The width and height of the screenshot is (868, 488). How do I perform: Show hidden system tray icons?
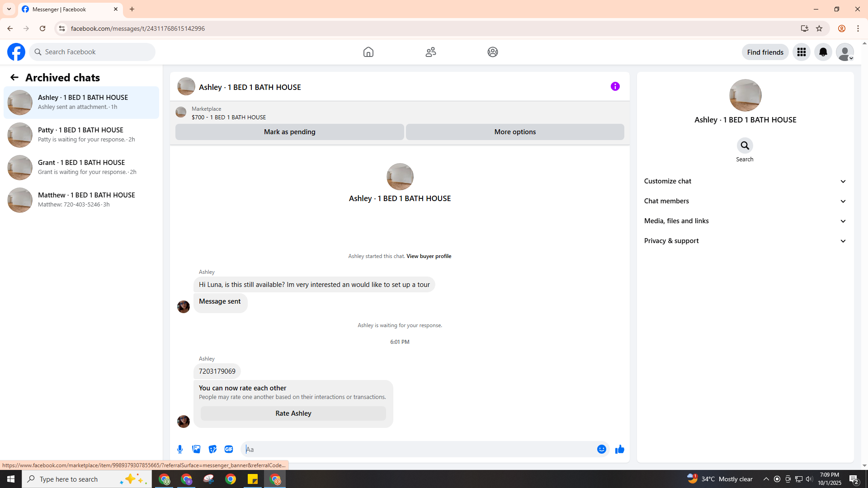coord(766,479)
